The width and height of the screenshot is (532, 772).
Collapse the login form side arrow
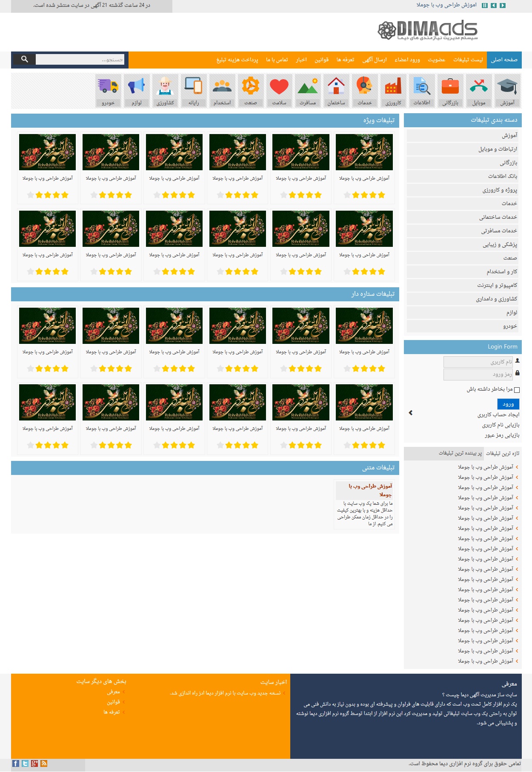pyautogui.click(x=410, y=413)
